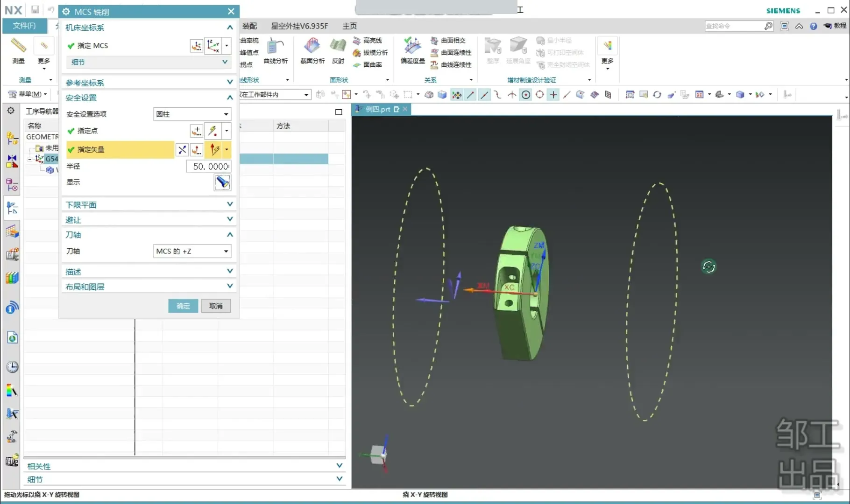This screenshot has height=504, width=850.
Task: Click the 显示 flashlight display icon
Action: (222, 182)
